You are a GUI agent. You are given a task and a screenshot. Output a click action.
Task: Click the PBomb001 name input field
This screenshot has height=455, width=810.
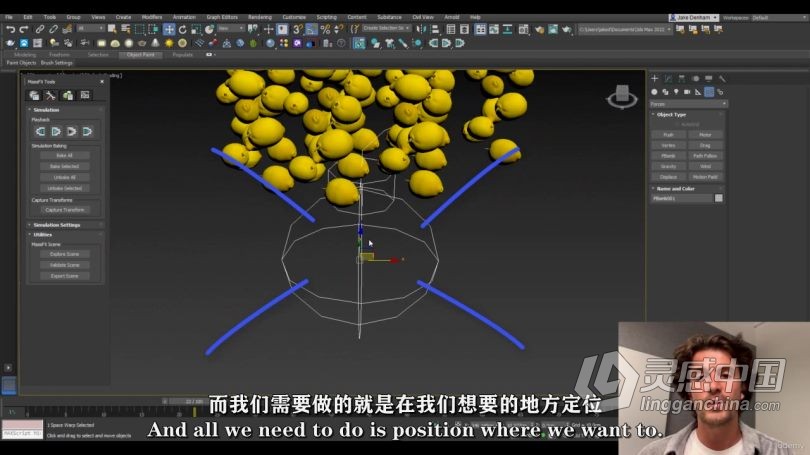click(x=681, y=198)
